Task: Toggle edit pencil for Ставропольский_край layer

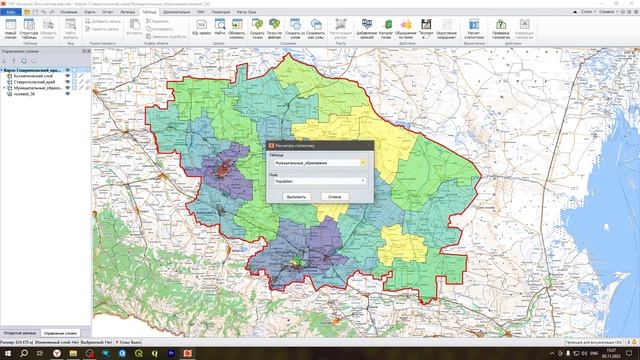Action: 81,82
